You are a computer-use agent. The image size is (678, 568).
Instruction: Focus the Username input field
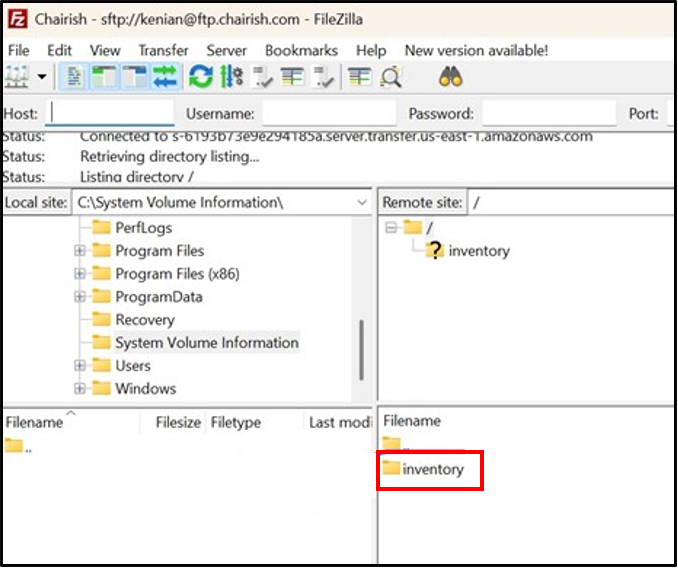coord(329,113)
